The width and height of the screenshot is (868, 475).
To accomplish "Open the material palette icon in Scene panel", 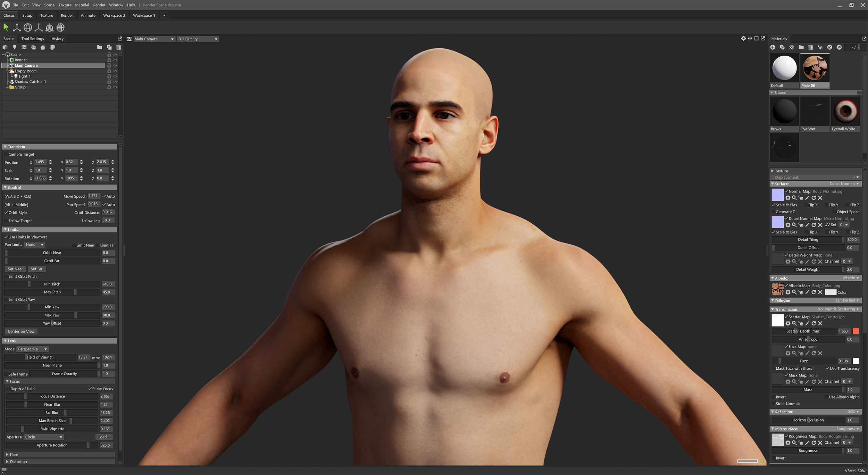I will (52, 47).
